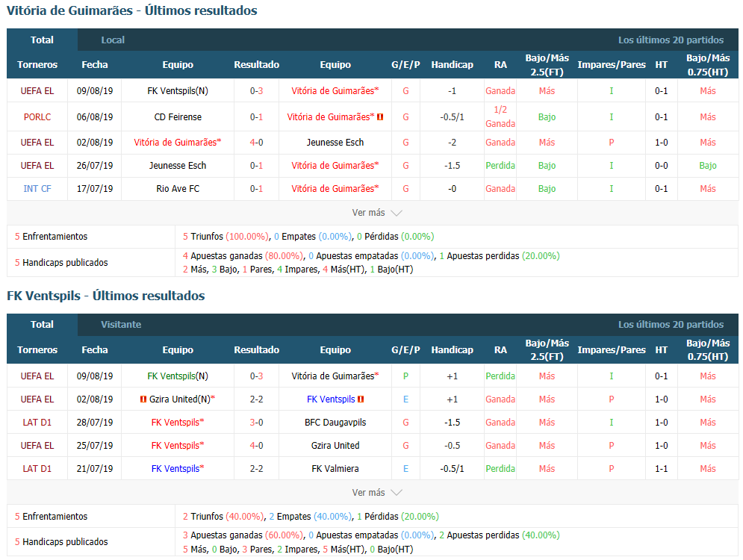743x560 pixels.
Task: Click the 4-0 result against Jeunesse Esch
Action: [x=256, y=142]
